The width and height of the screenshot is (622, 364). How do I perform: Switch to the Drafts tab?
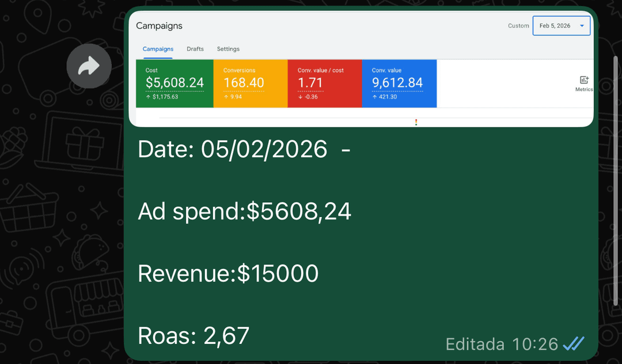coord(195,49)
